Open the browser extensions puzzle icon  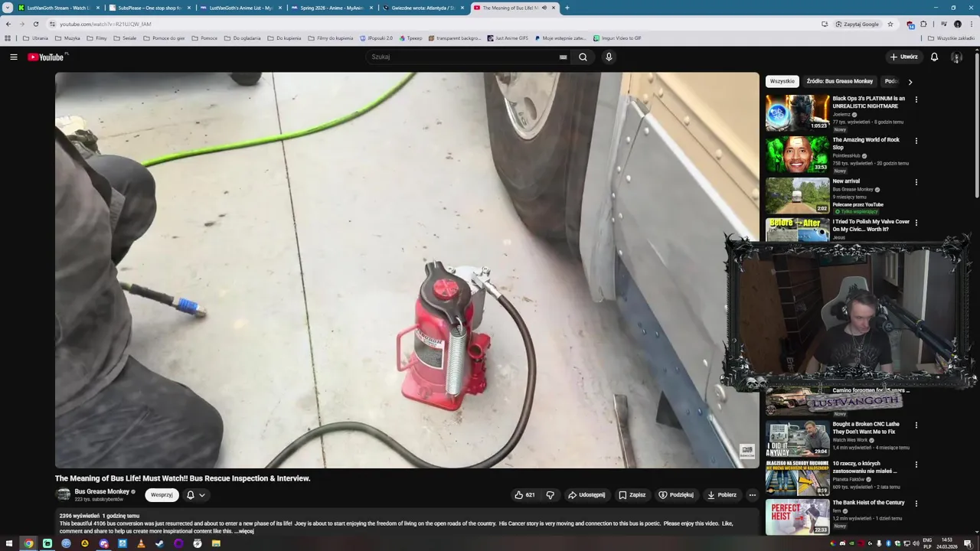(x=923, y=24)
